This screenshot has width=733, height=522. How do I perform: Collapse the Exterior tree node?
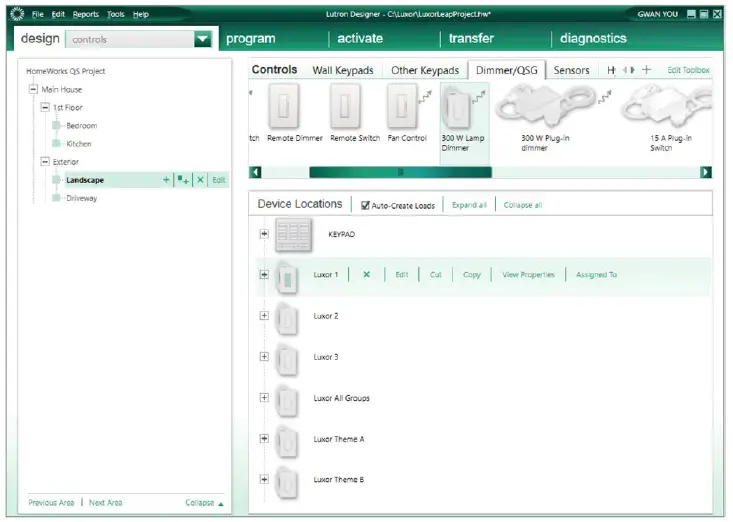tap(45, 161)
